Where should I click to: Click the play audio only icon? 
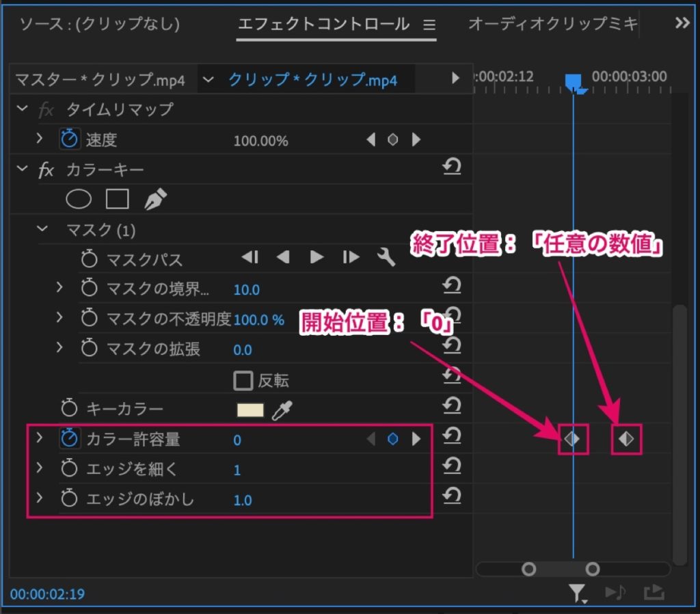click(615, 593)
